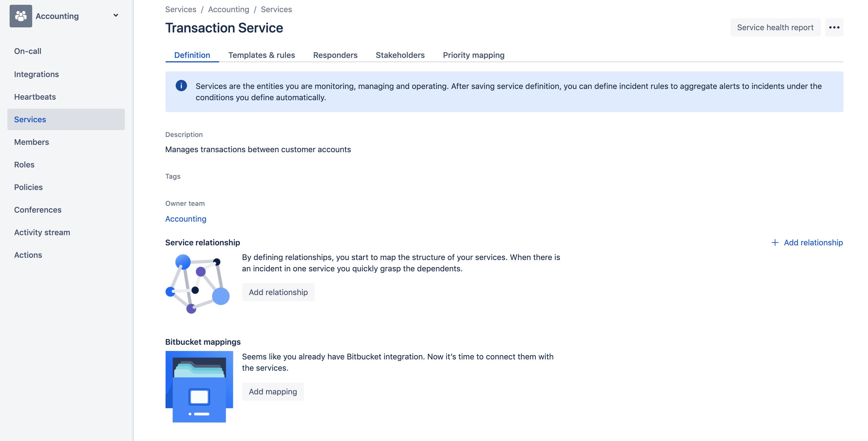Click the Service health report button
This screenshot has height=441, width=868.
pyautogui.click(x=775, y=27)
